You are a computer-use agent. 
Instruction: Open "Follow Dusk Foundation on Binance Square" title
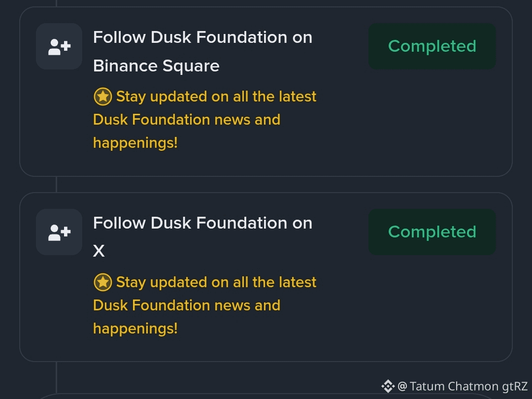202,51
